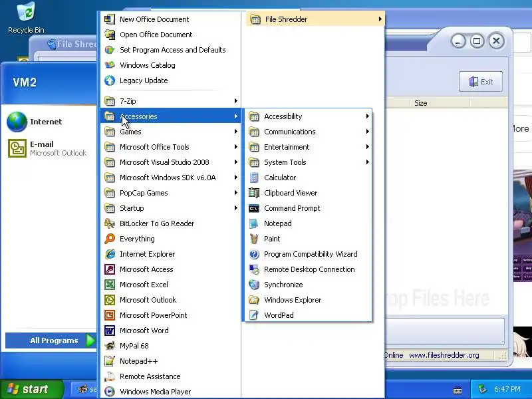Click the Microsoft Outlook icon in All Programs
The image size is (532, 399).
[110, 300]
